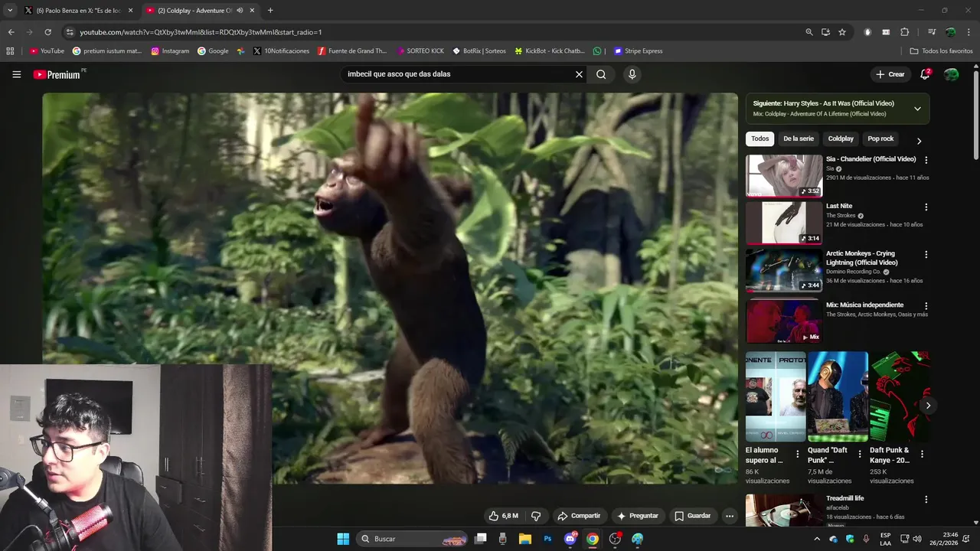This screenshot has width=980, height=551.
Task: Bookmark this page with the star
Action: (842, 32)
